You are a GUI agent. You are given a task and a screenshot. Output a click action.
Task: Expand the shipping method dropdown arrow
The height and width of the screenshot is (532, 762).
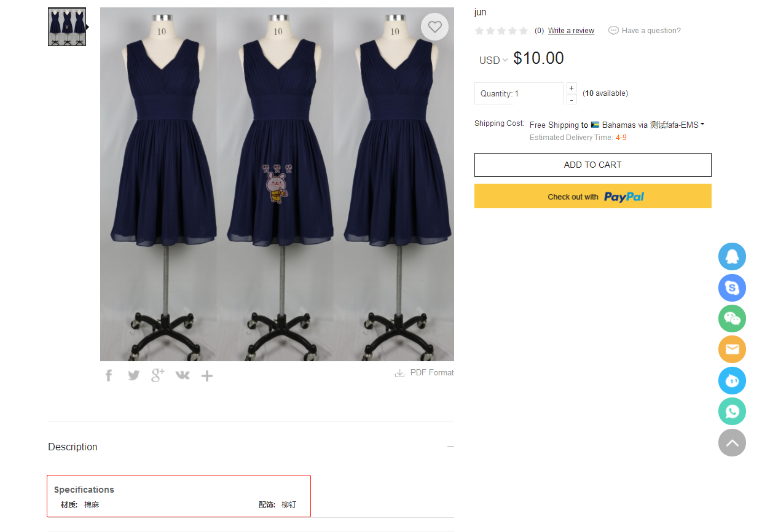(x=702, y=124)
